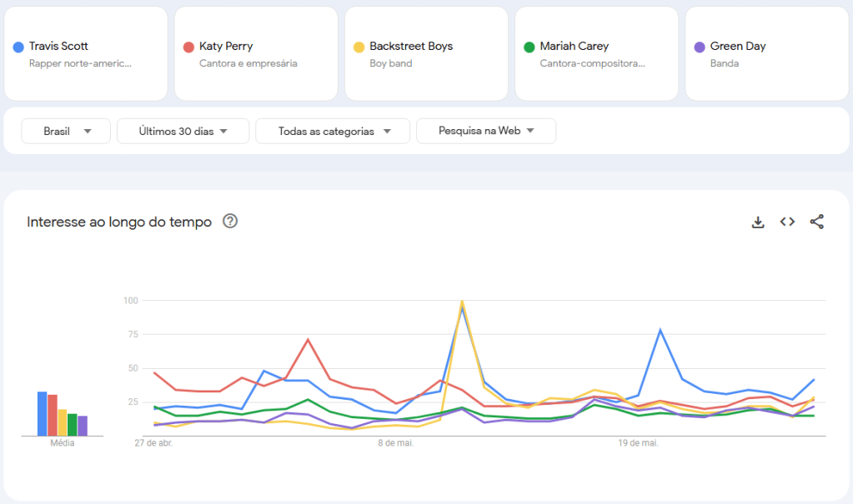Open help for Interesse ao longo do tempo
This screenshot has width=853, height=504.
coord(230,222)
